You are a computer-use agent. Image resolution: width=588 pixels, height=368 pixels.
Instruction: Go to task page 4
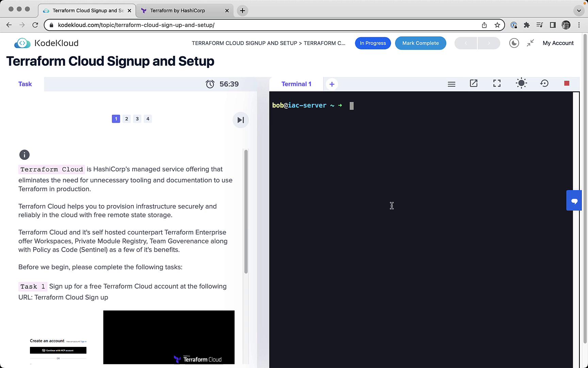point(148,119)
